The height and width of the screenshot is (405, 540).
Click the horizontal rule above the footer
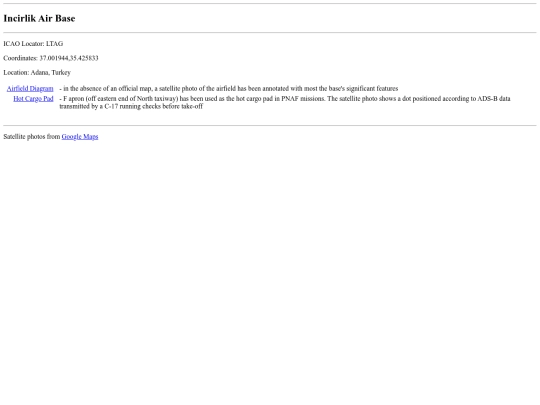[x=270, y=125]
